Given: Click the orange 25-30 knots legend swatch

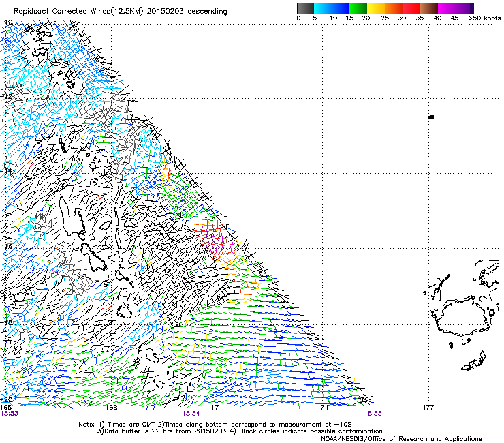Looking at the screenshot, I should [394, 8].
